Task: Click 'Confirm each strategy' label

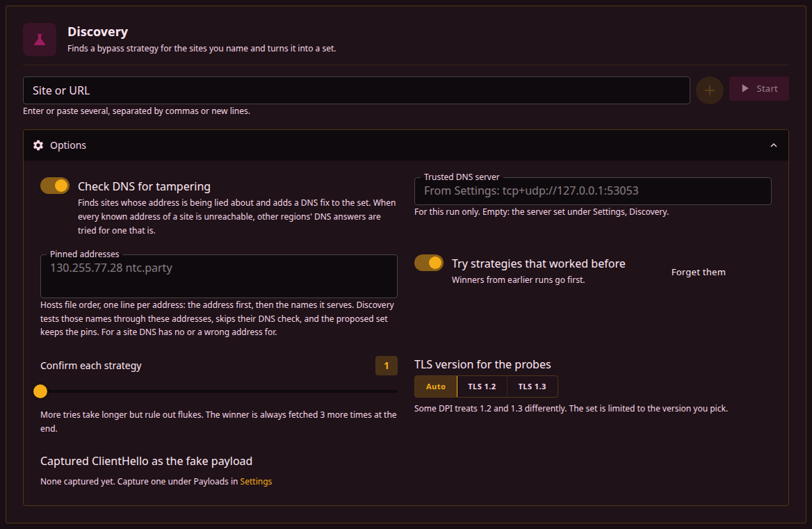Action: point(91,366)
